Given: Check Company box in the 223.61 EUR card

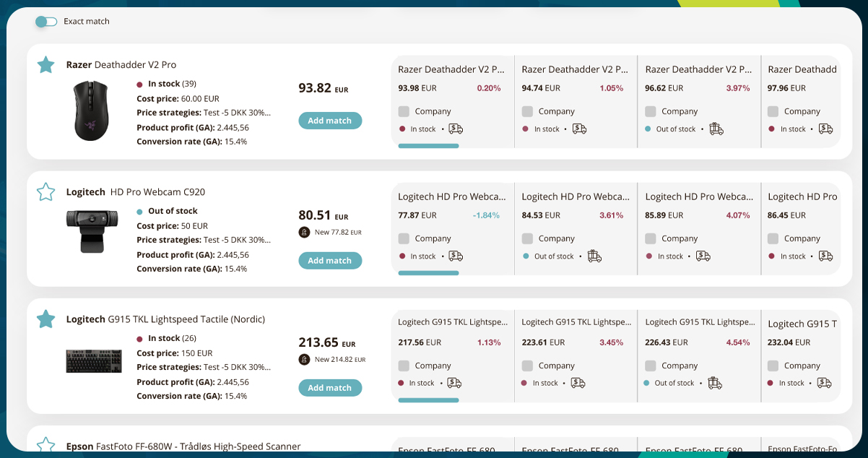Looking at the screenshot, I should tap(527, 366).
